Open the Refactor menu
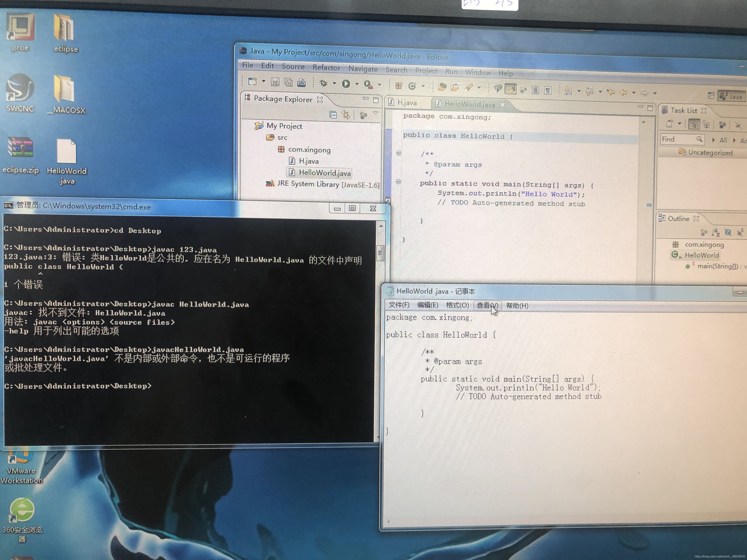The height and width of the screenshot is (560, 747). point(326,68)
